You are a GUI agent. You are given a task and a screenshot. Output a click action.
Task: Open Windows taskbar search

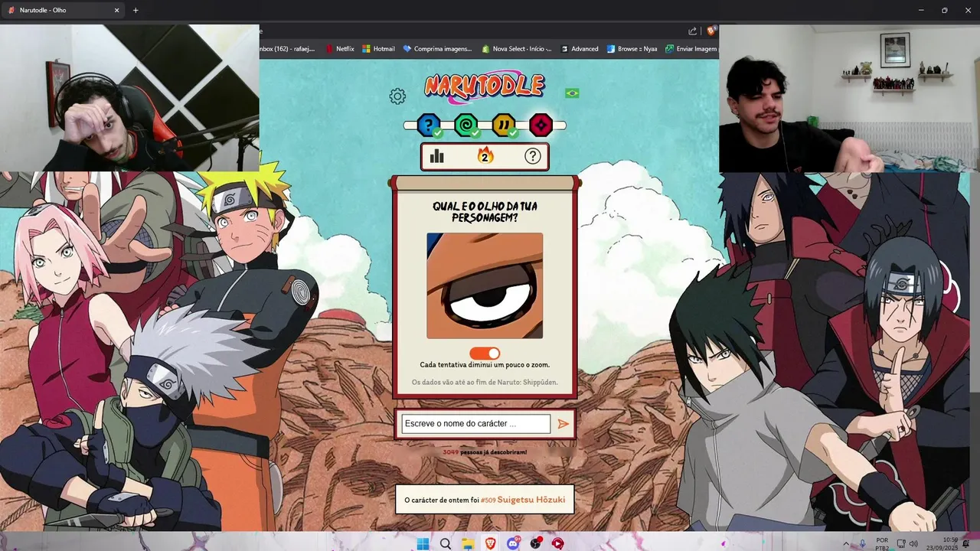(x=445, y=543)
